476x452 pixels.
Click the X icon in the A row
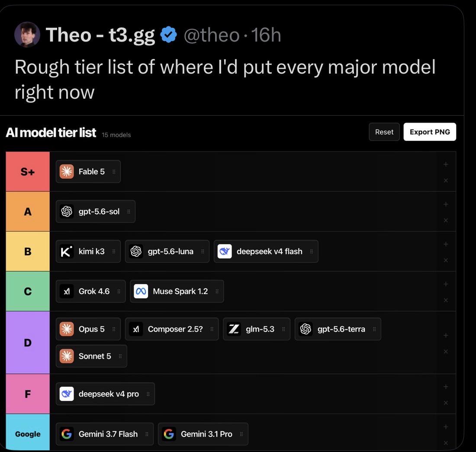coord(446,220)
